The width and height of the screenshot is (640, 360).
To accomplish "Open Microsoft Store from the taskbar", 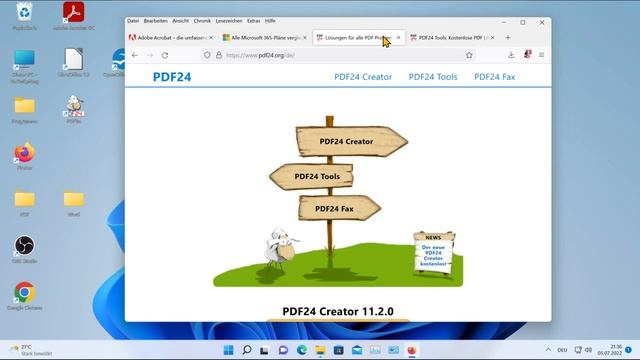I will point(338,350).
